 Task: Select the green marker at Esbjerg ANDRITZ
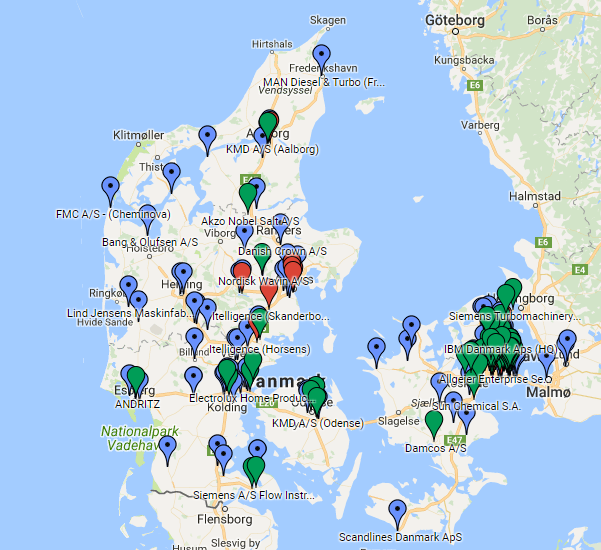click(x=136, y=380)
